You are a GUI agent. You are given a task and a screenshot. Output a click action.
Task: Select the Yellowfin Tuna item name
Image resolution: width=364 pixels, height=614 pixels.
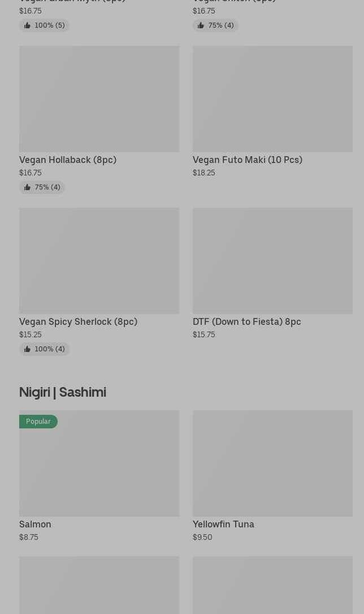click(x=223, y=525)
